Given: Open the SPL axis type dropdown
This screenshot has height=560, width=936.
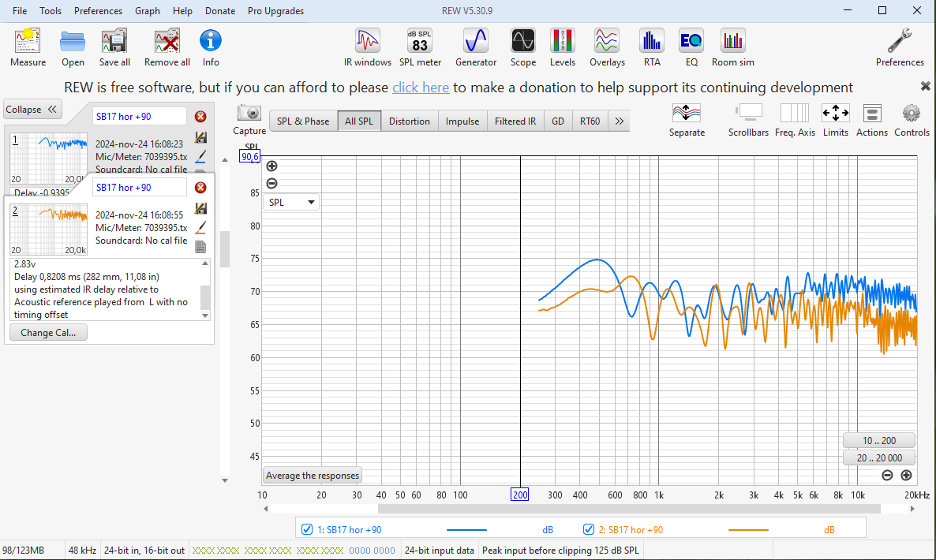Looking at the screenshot, I should 290,202.
